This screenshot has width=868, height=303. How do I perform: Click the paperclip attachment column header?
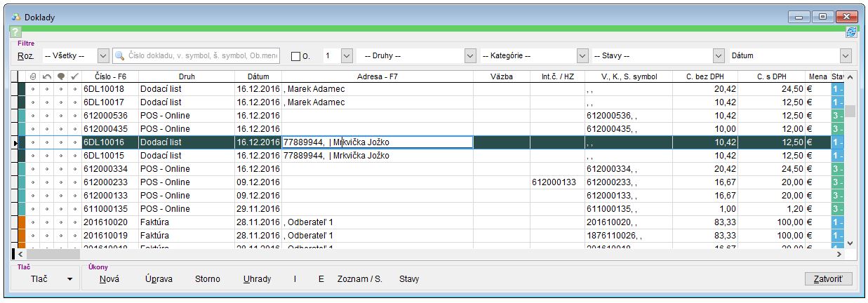click(32, 76)
